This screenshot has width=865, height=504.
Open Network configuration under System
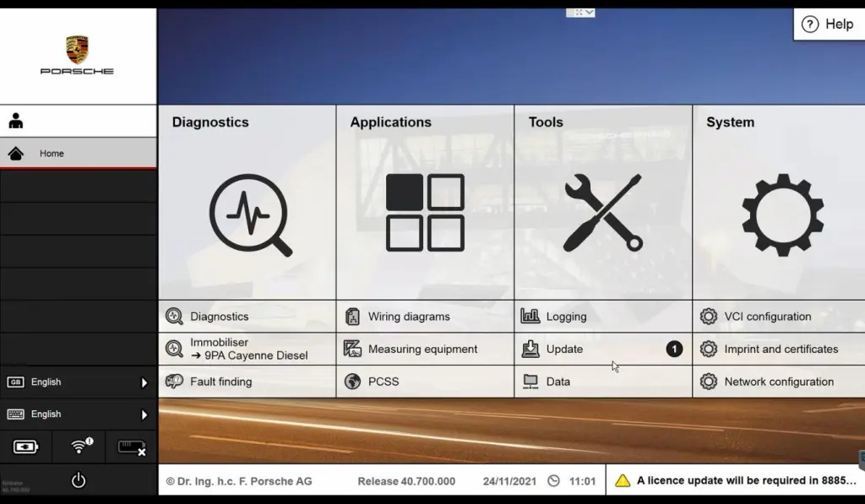click(778, 382)
